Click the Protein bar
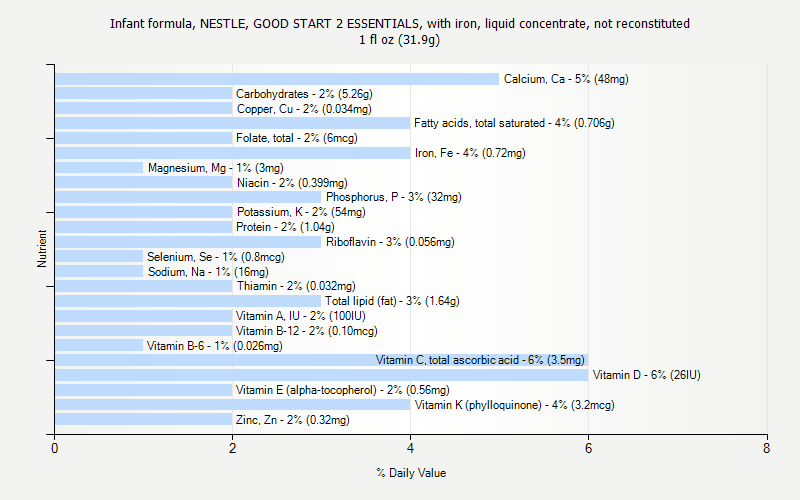Image resolution: width=800 pixels, height=500 pixels. (144, 227)
